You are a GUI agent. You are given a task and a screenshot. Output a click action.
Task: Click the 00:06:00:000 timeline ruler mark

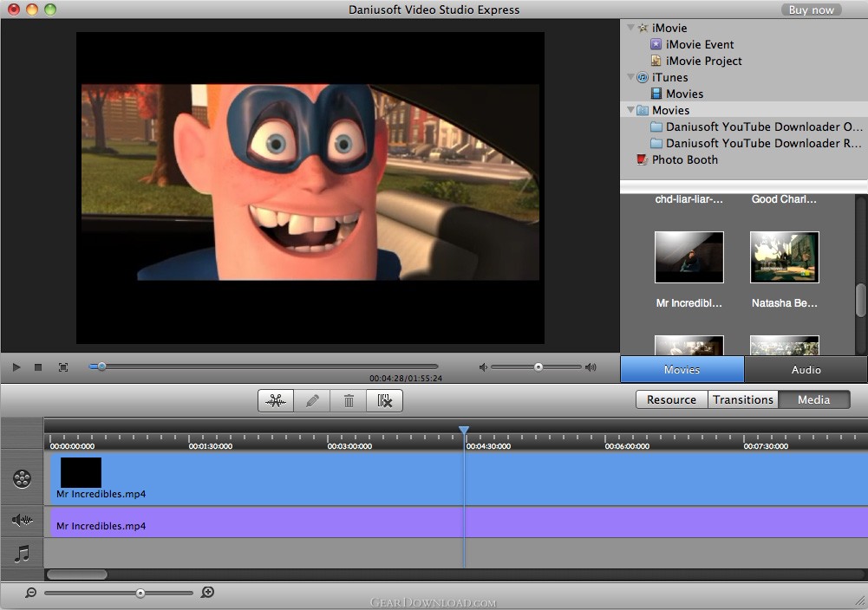(627, 445)
